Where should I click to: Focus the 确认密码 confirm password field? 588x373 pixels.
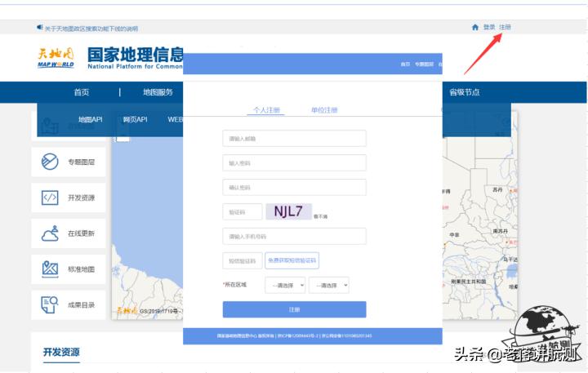coord(294,187)
